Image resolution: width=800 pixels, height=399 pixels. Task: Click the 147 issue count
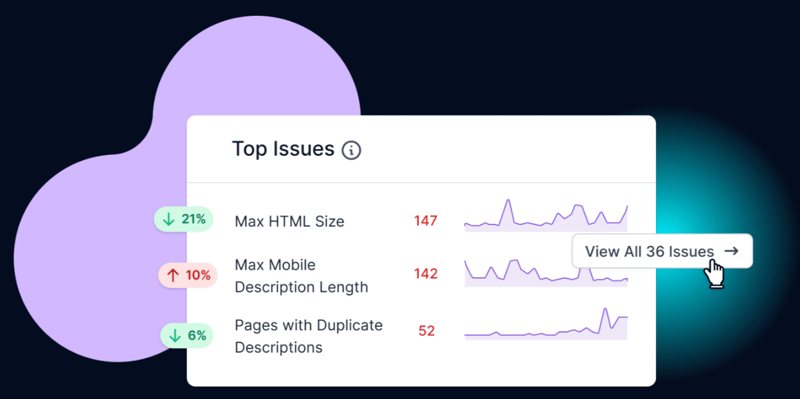426,221
